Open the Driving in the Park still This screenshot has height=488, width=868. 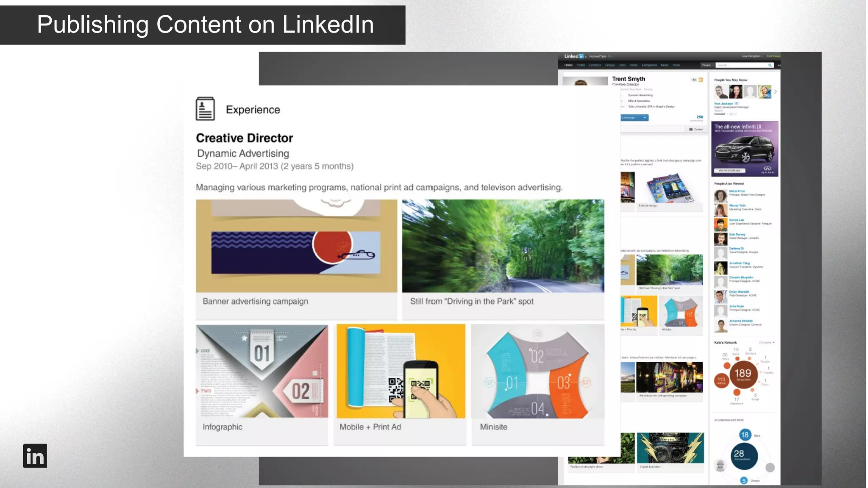tap(503, 246)
